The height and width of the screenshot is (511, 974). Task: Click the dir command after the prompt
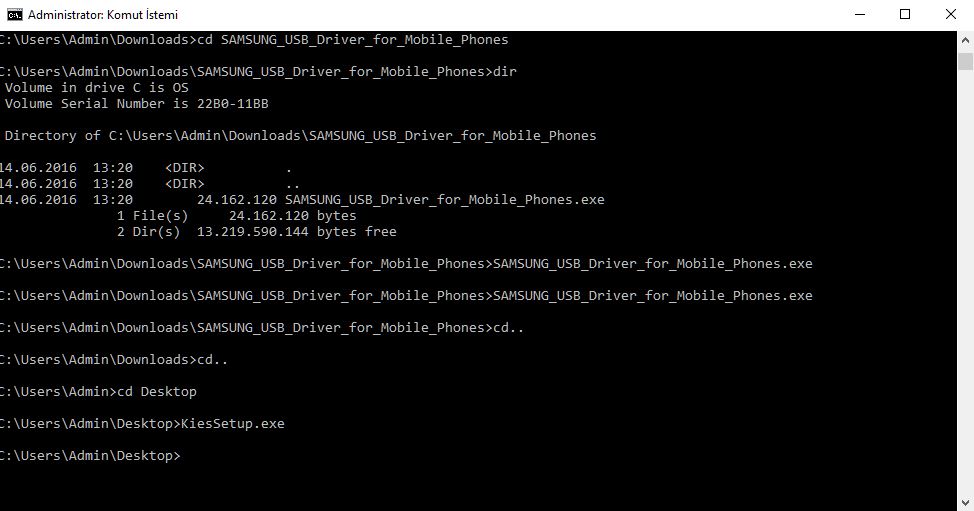click(x=504, y=71)
